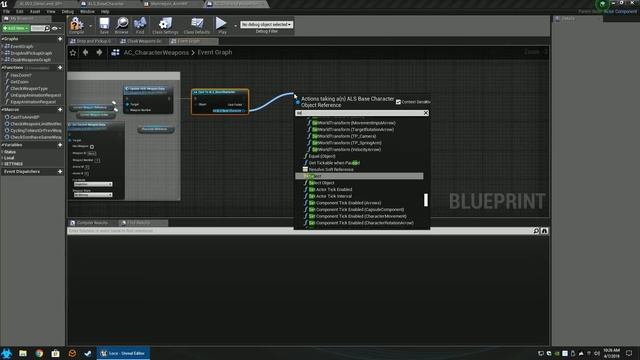Choose Set Actor Tick Enabled action
Screen dimensions: 640x360
[330, 189]
